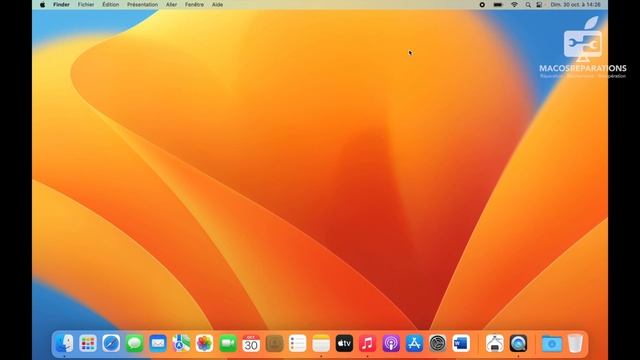Open the Downloads folder in the Dock
Screen dimensions: 640x360
click(x=552, y=343)
